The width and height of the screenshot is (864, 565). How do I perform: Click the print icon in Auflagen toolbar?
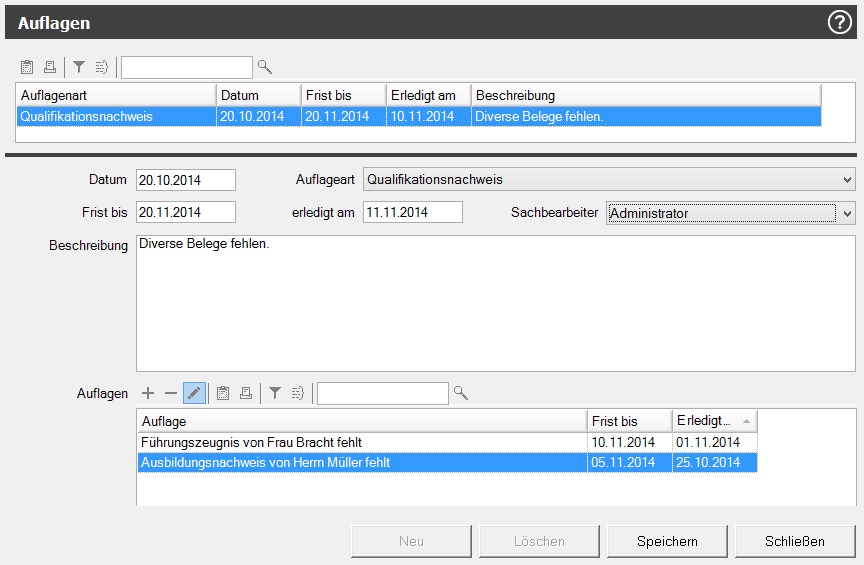tap(245, 394)
